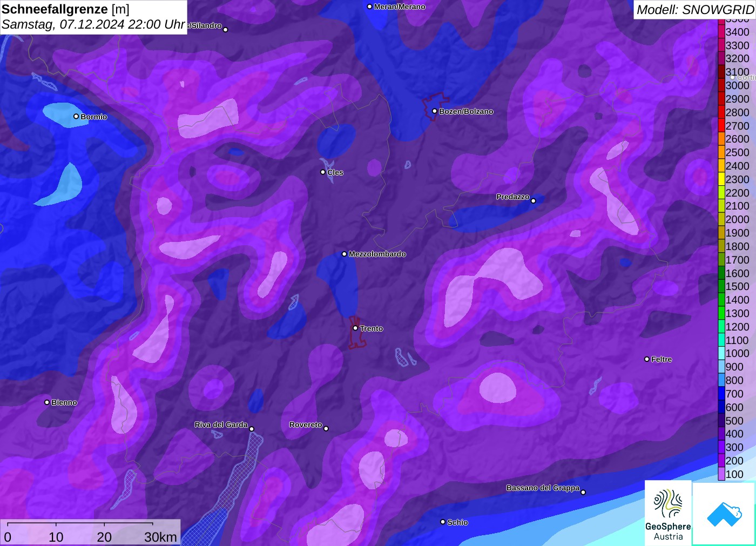Click the 1400 m green legend swatch
The image size is (756, 546).
tap(721, 300)
